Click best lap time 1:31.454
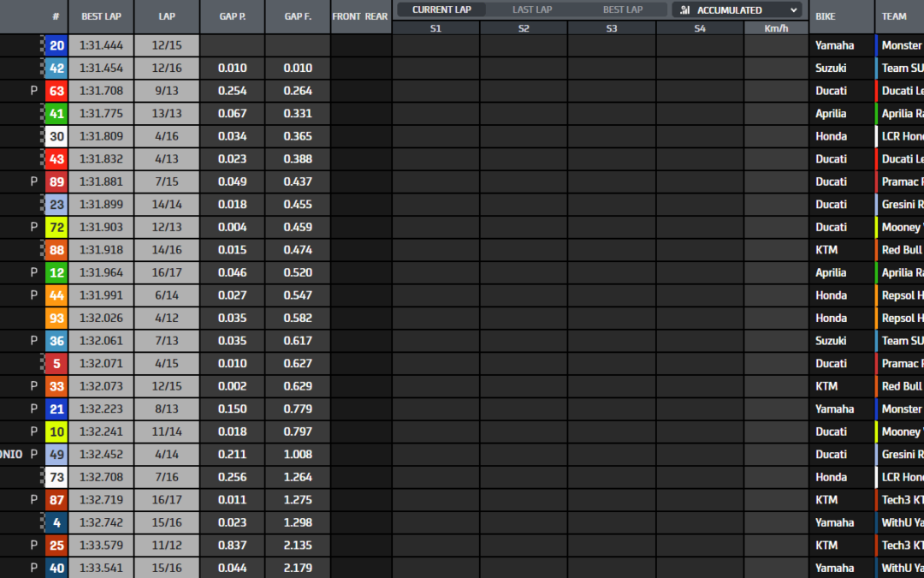924x578 pixels. [x=101, y=69]
